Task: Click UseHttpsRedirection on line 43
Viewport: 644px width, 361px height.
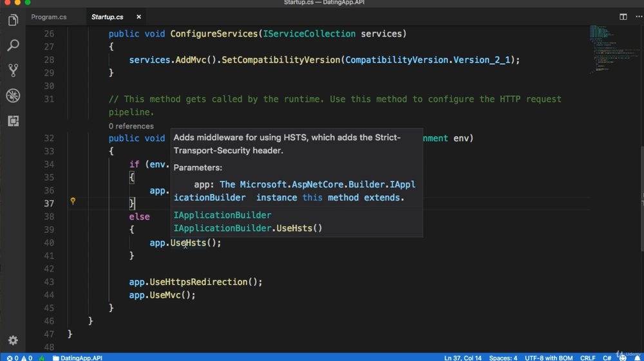Action: click(198, 282)
